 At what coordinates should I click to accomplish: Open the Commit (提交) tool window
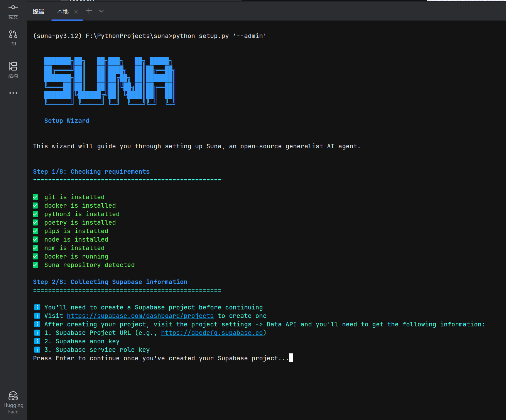click(13, 12)
